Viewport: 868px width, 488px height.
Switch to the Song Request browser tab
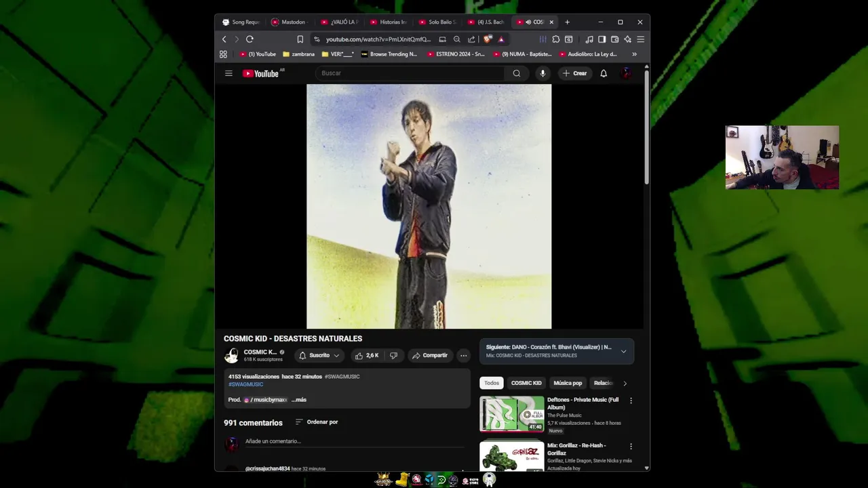pyautogui.click(x=241, y=22)
